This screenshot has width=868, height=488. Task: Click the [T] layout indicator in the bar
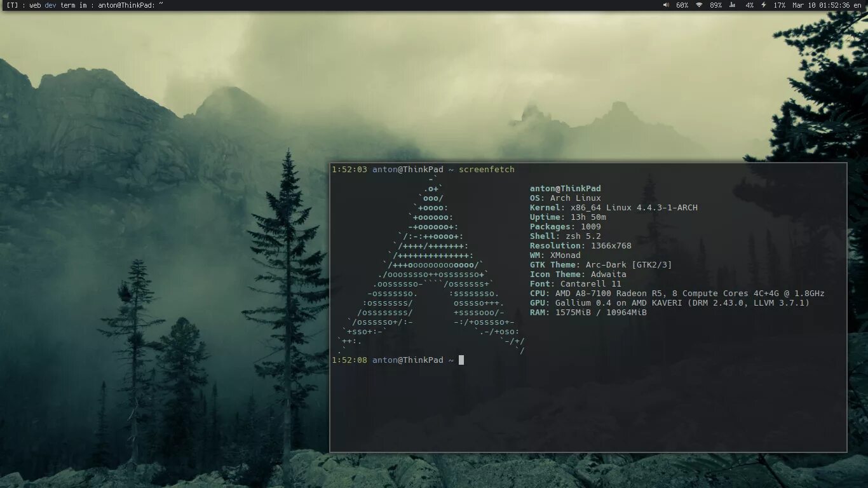[x=13, y=4]
